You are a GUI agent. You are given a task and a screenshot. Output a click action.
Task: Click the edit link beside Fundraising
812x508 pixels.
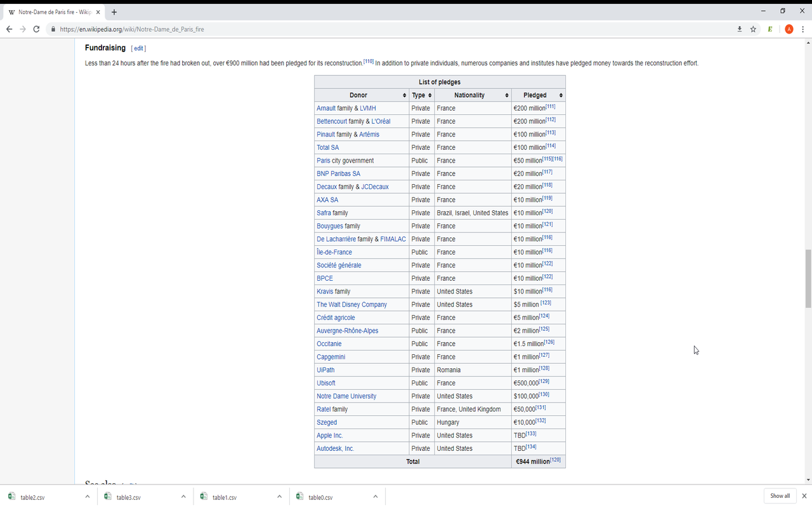(x=138, y=48)
